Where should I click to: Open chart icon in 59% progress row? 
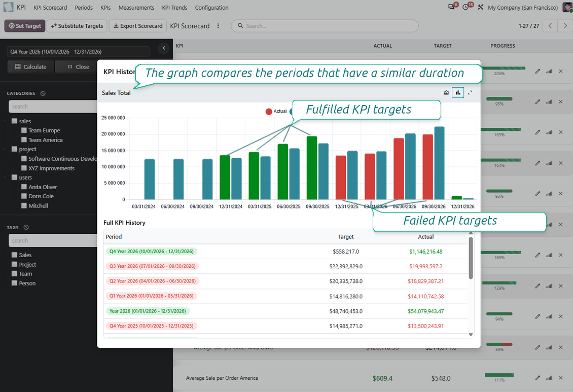tap(549, 347)
